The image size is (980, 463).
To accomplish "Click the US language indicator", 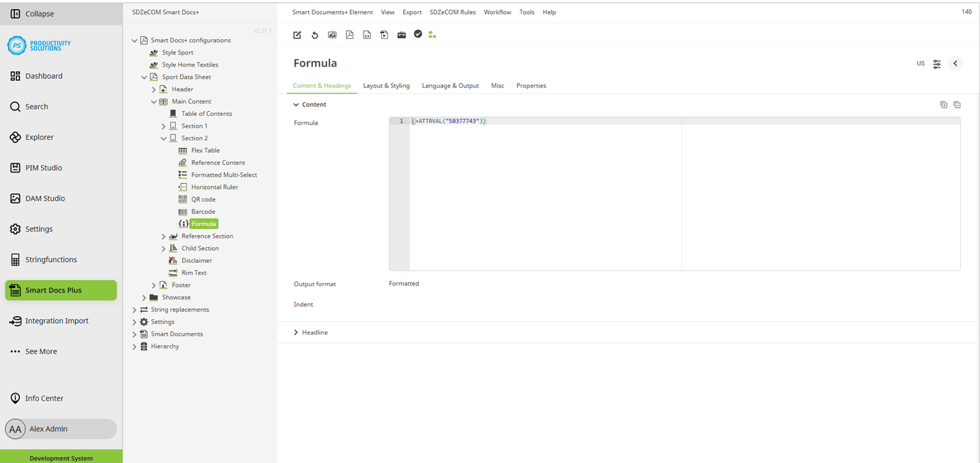I will coord(920,63).
